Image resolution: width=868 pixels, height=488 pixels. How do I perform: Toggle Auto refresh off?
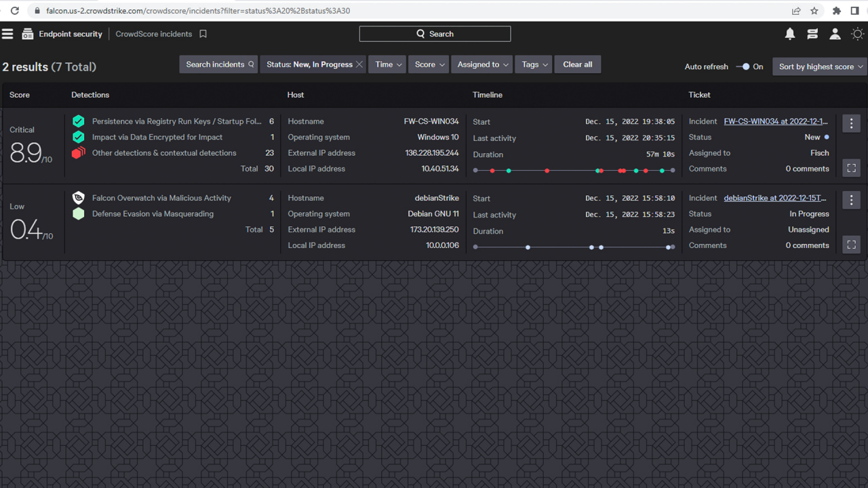pyautogui.click(x=743, y=66)
